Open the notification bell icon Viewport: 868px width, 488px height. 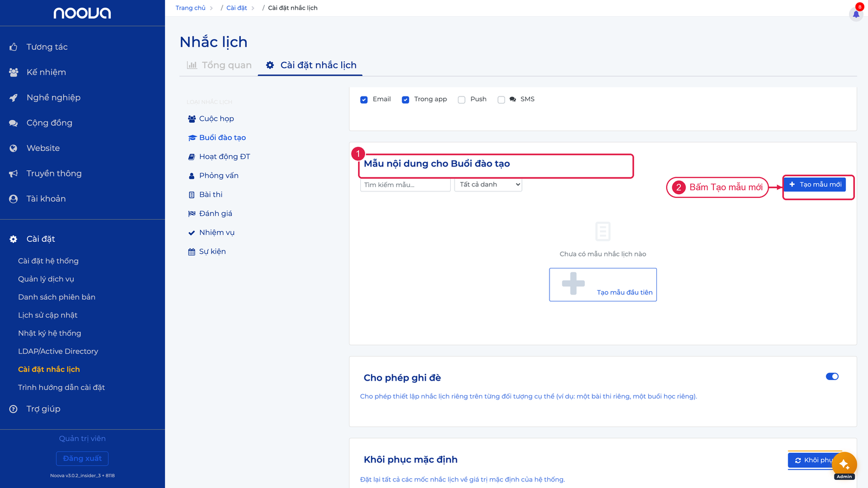(x=856, y=14)
